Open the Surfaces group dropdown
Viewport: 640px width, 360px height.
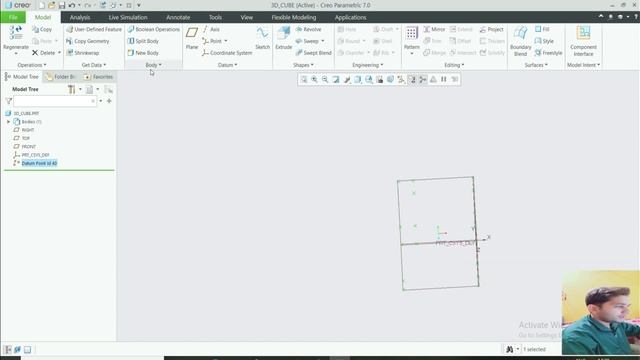[x=536, y=65]
